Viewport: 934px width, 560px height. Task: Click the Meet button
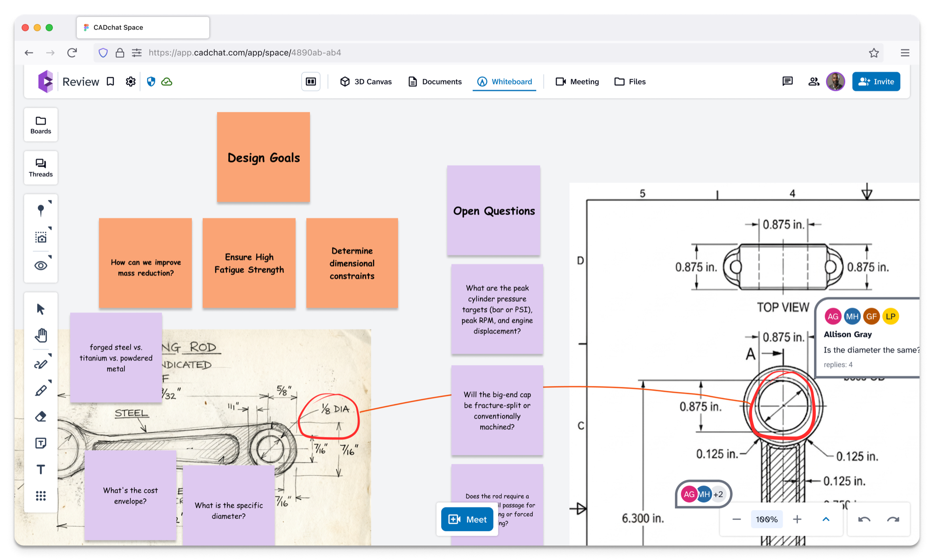tap(467, 519)
